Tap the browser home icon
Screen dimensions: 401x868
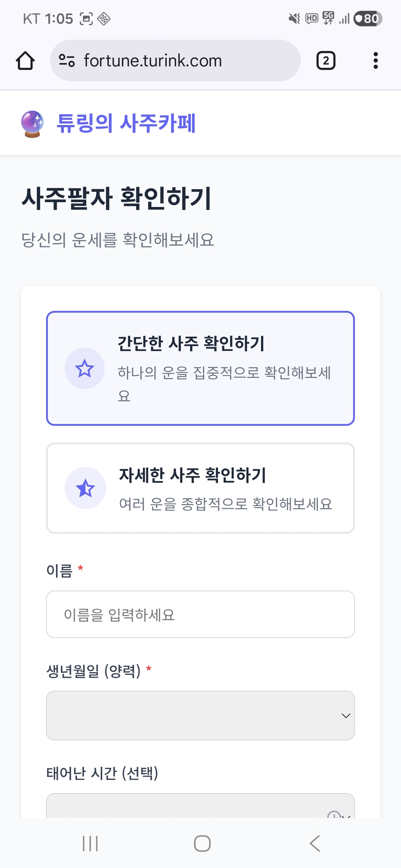coord(25,61)
